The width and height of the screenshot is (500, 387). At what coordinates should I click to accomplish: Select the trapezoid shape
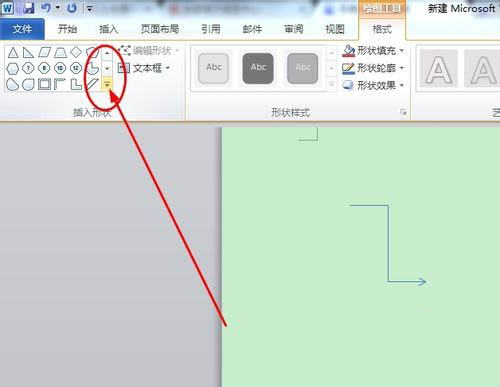pyautogui.click(x=60, y=52)
